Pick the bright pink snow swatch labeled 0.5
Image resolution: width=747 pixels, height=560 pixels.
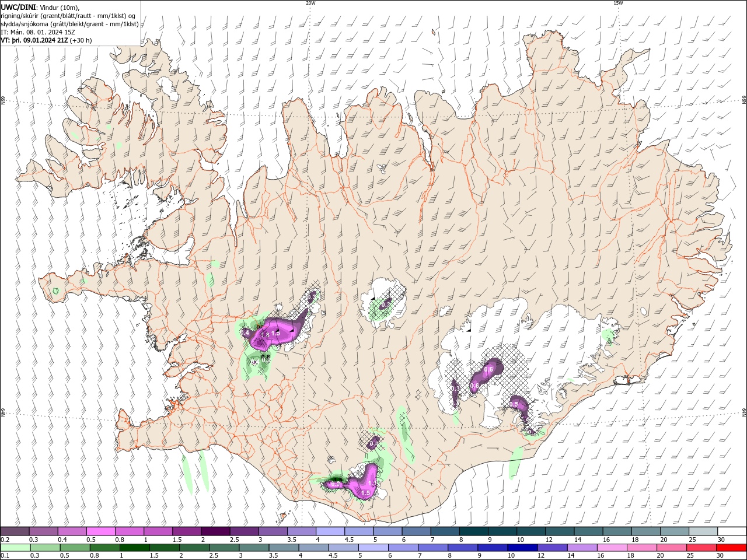100,531
